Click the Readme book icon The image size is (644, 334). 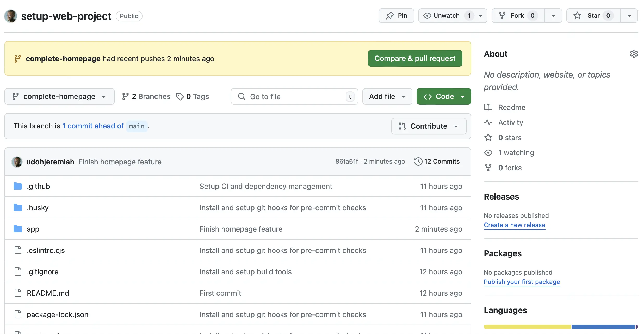488,107
